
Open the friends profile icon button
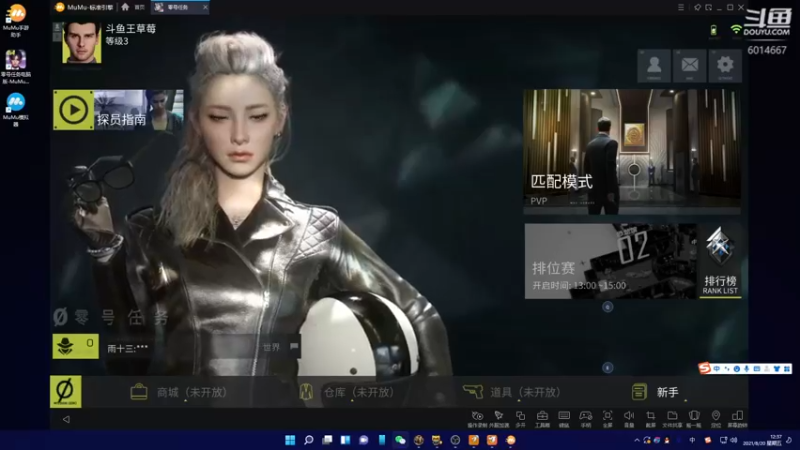click(654, 65)
